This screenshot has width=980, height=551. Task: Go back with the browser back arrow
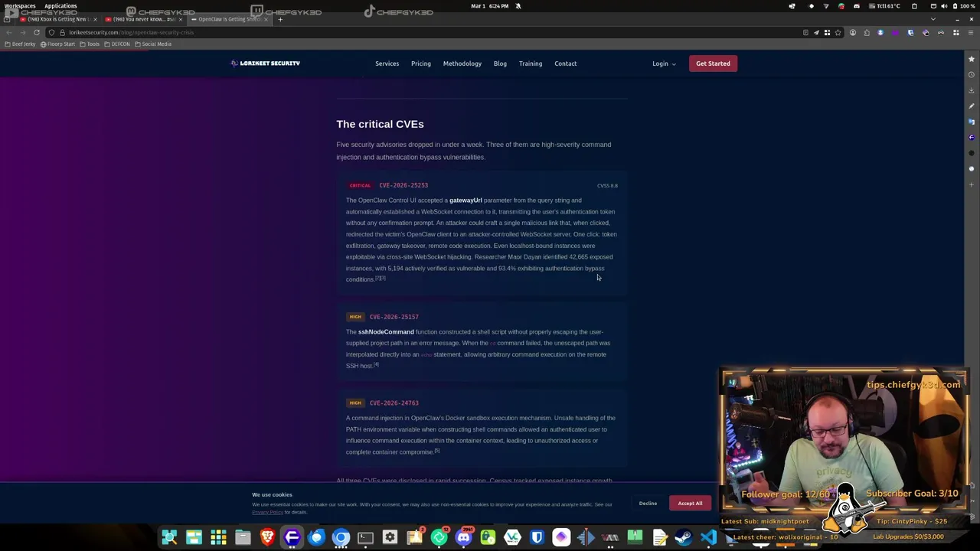tap(9, 32)
